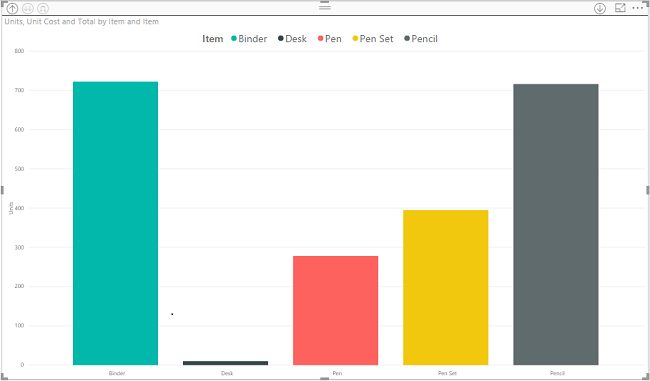Screen dimensions: 650x381
Task: Select the red Pen bar
Action: click(335, 311)
